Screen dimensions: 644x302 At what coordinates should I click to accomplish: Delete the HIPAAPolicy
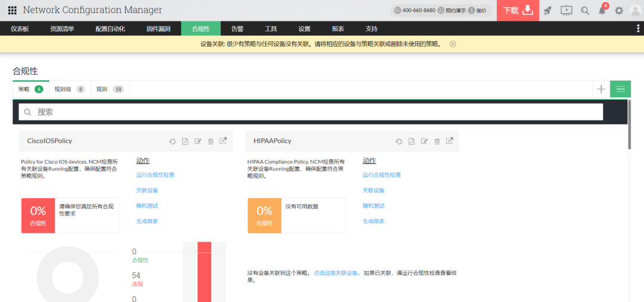click(x=437, y=141)
